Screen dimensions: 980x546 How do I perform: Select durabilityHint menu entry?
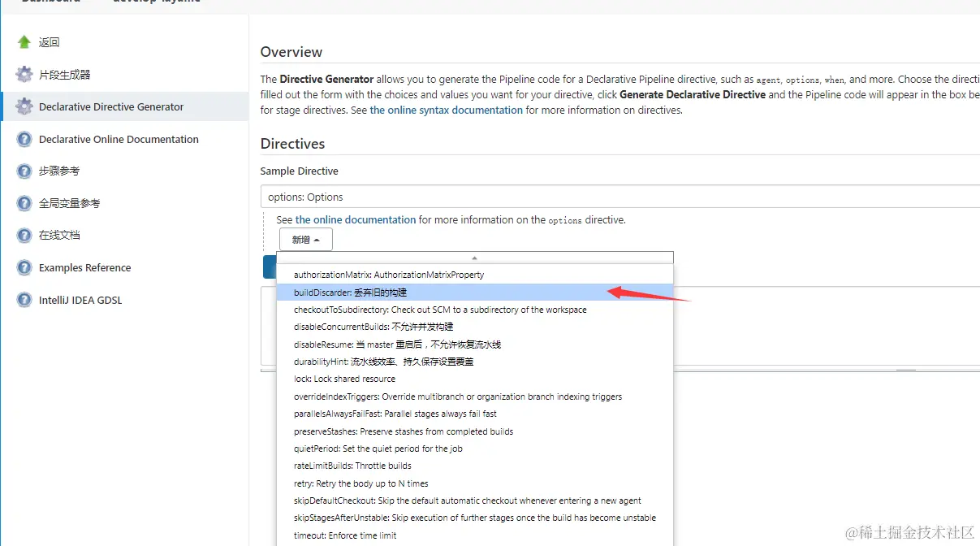tap(475, 362)
